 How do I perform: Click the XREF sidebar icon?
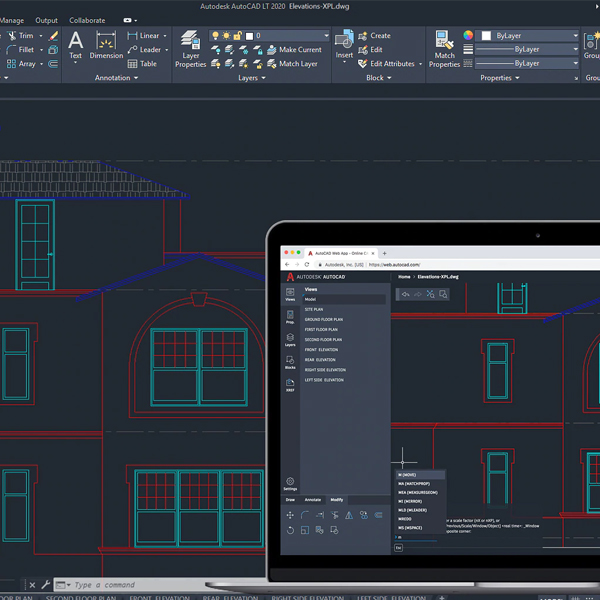click(290, 385)
